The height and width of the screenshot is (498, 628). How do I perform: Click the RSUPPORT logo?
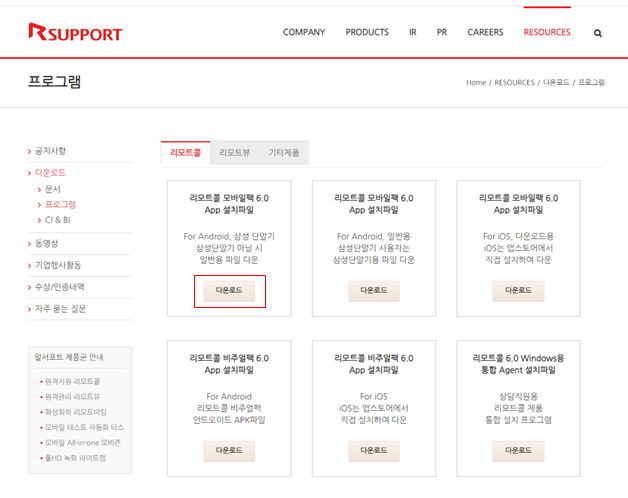75,32
